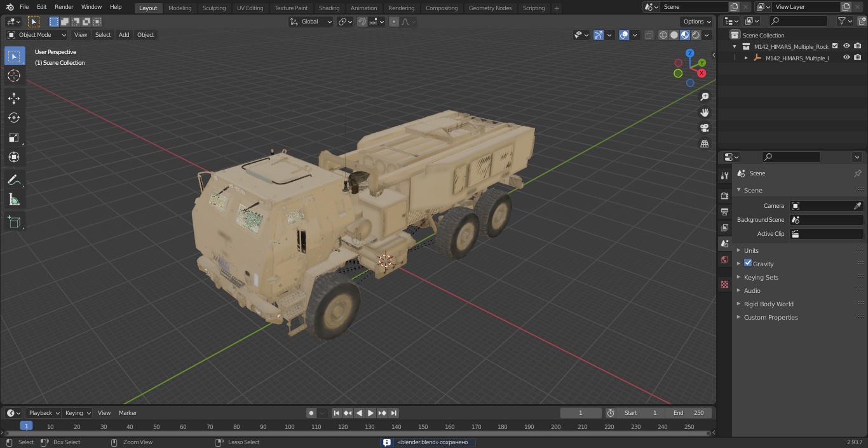Hide the M142_HIMARS_Multiple_I object in viewport
This screenshot has height=448, width=868.
[x=846, y=58]
